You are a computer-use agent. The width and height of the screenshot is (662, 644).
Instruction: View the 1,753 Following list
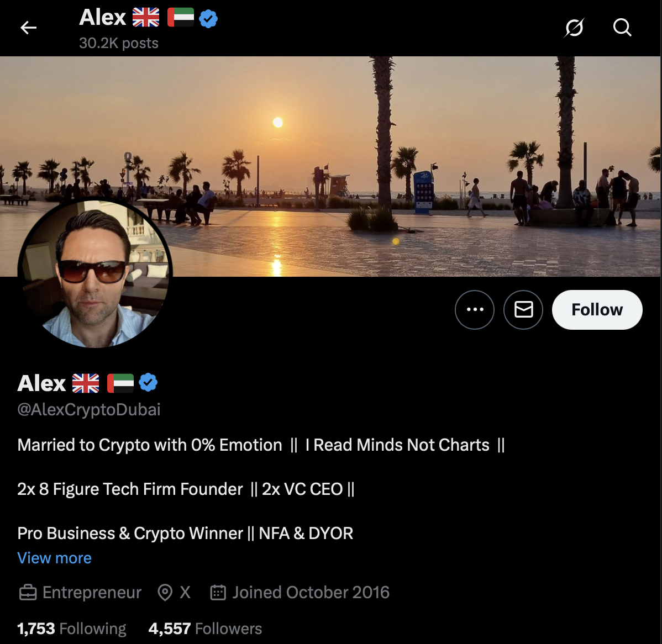(72, 629)
